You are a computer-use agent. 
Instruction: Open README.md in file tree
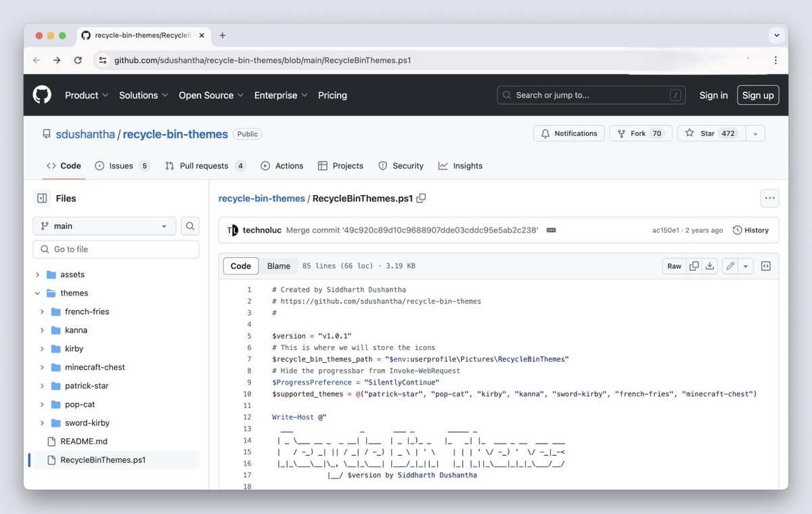tap(84, 442)
